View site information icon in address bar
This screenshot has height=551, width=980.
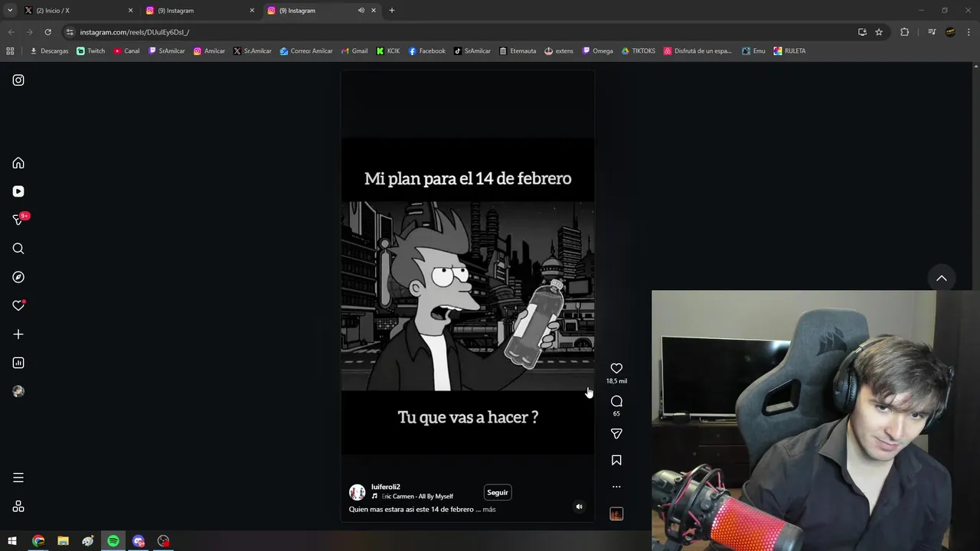tap(70, 32)
